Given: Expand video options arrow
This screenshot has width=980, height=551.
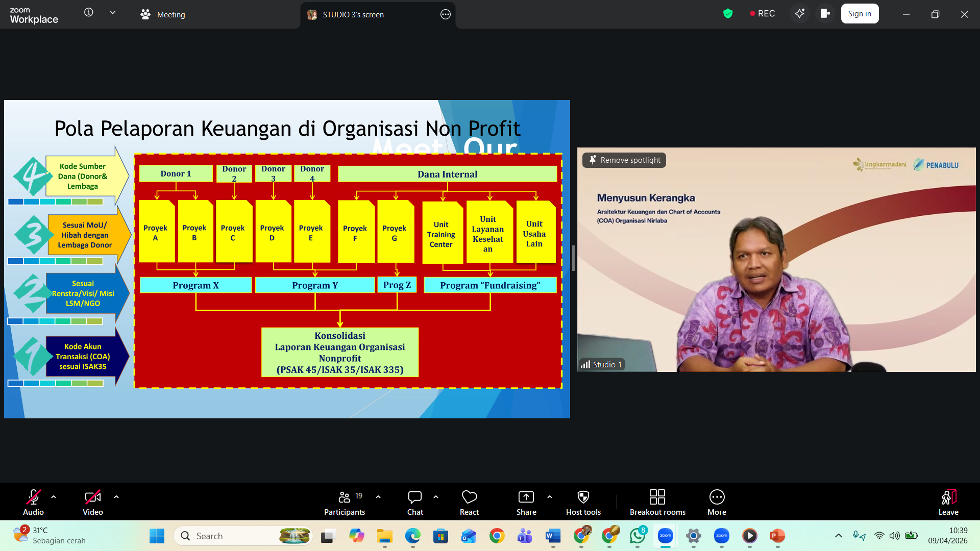Looking at the screenshot, I should pyautogui.click(x=116, y=496).
